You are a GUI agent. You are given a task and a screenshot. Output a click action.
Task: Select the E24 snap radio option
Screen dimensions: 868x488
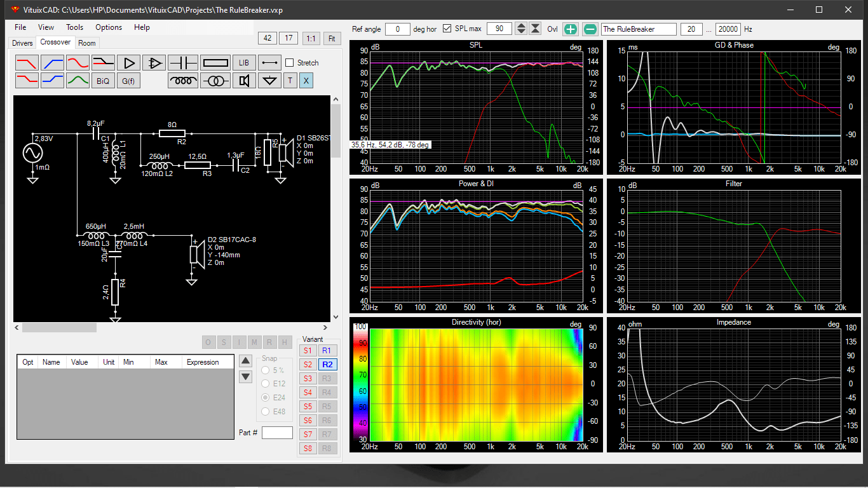tap(266, 398)
